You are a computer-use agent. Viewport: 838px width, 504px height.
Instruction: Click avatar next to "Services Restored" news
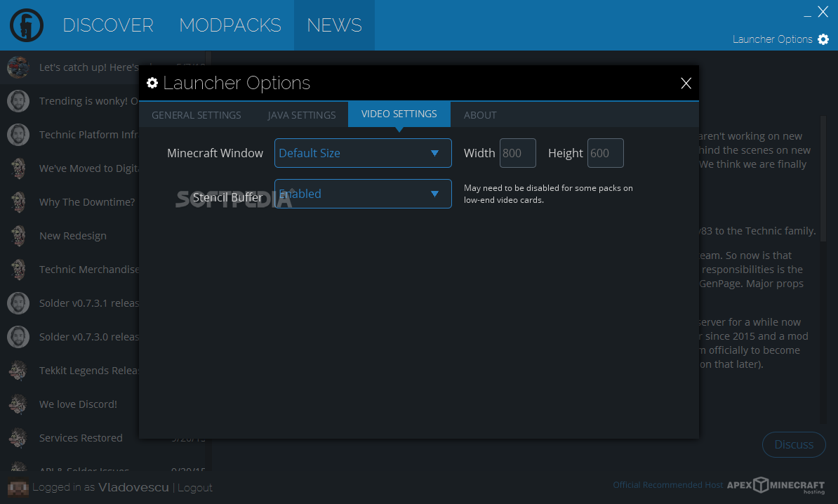[18, 438]
